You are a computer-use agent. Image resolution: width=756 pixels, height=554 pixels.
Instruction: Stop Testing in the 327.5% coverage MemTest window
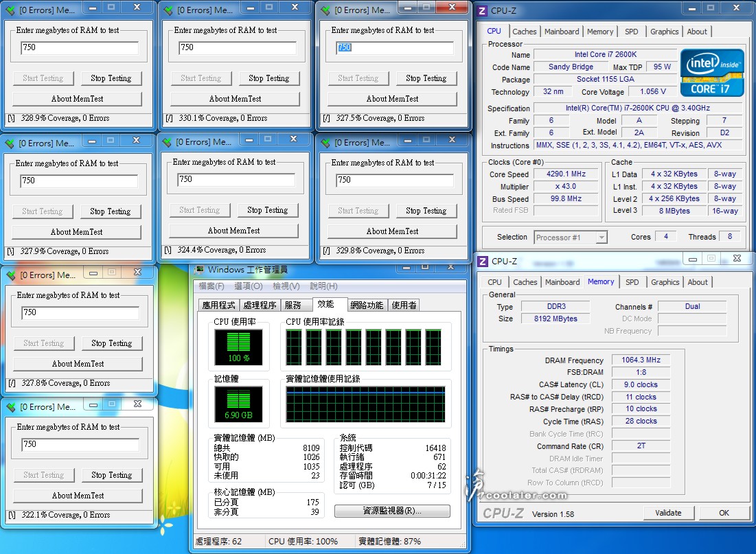[426, 78]
